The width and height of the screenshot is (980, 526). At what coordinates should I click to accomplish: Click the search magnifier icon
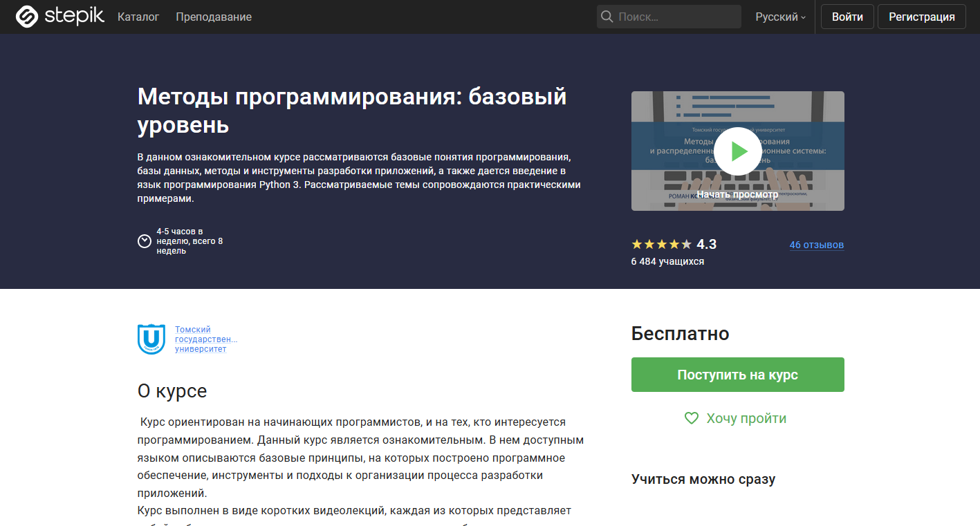[x=607, y=16]
